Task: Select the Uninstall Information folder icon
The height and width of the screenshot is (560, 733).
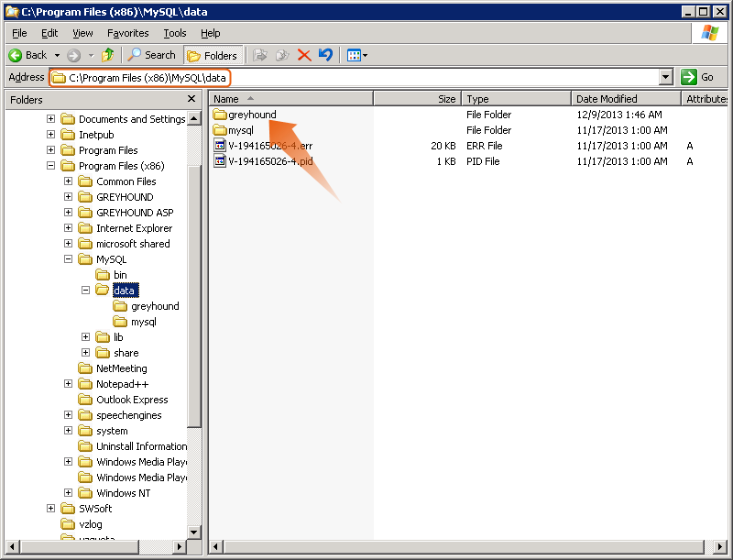Action: (85, 446)
